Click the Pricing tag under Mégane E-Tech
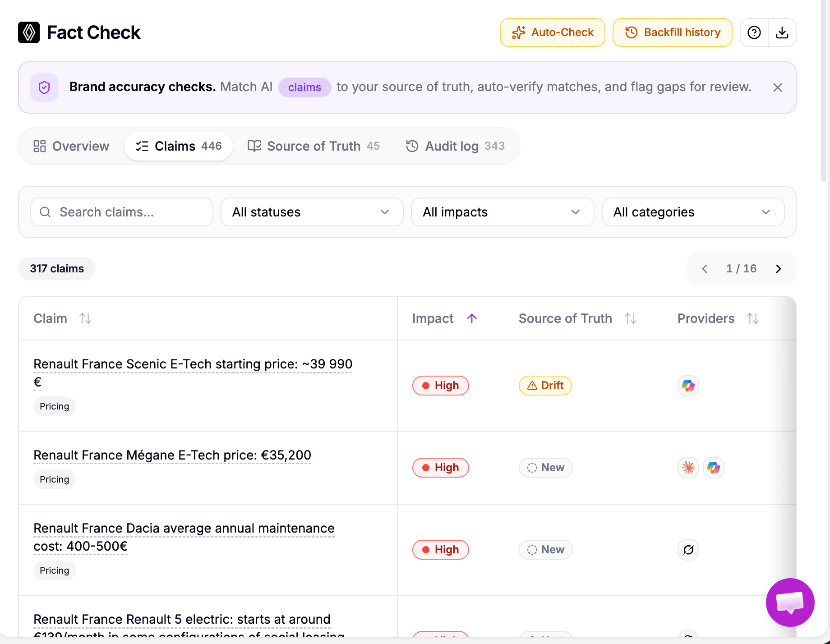Image resolution: width=830 pixels, height=644 pixels. [55, 479]
